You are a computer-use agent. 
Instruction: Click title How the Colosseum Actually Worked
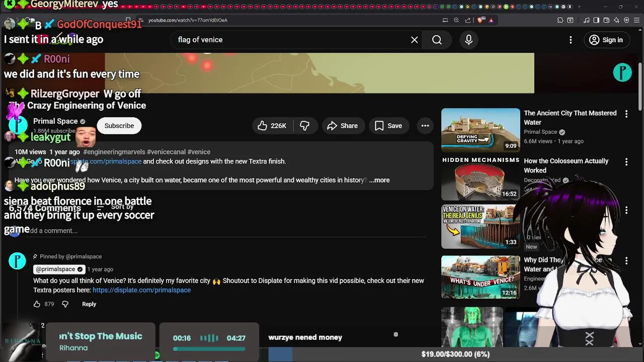click(566, 165)
